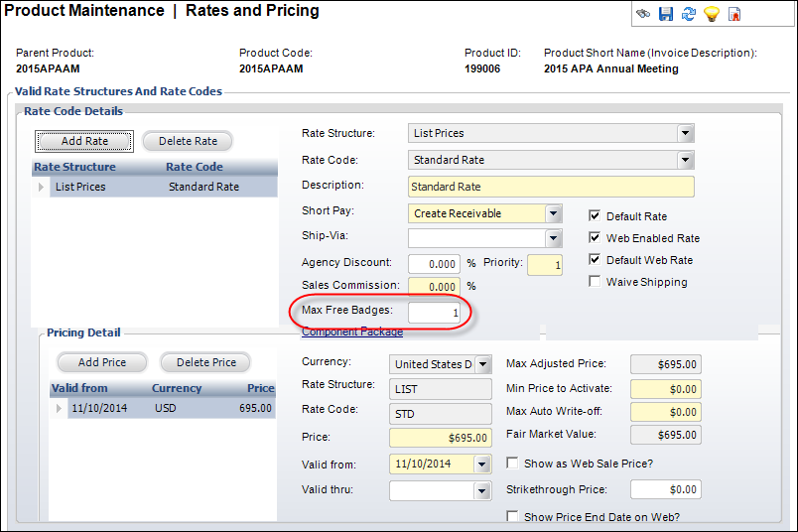Viewport: 798px width, 532px height.
Task: Open the Short Pay dropdown
Action: click(x=553, y=213)
